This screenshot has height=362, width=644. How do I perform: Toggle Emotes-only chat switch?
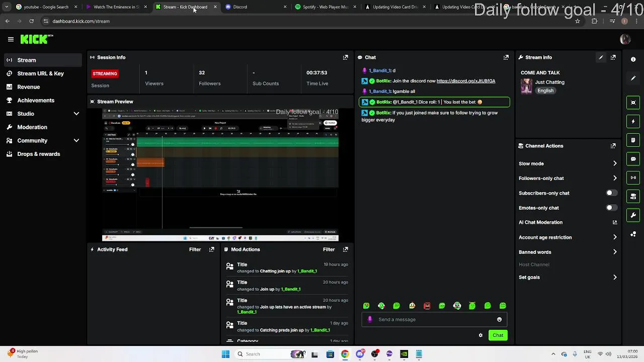tap(611, 208)
